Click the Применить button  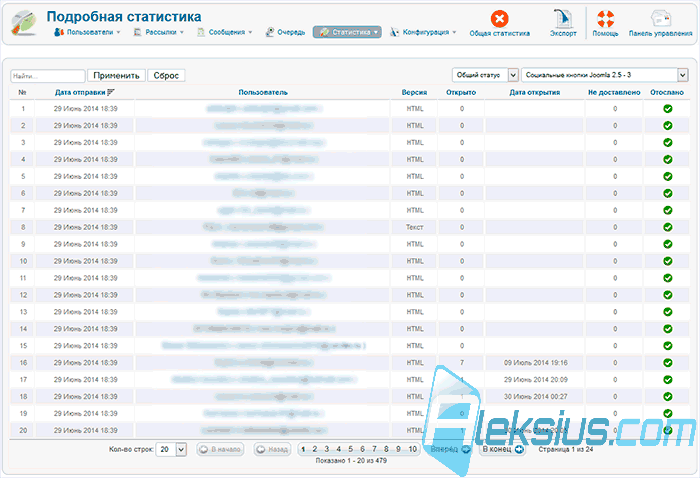click(116, 75)
